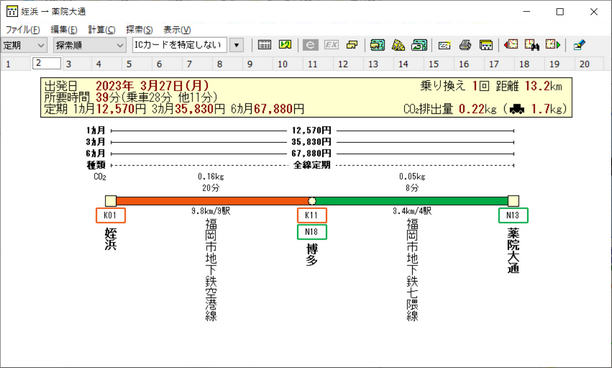Screen dimensions: 612x368
Task: Select the active route tab 2
Action: coord(46,63)
